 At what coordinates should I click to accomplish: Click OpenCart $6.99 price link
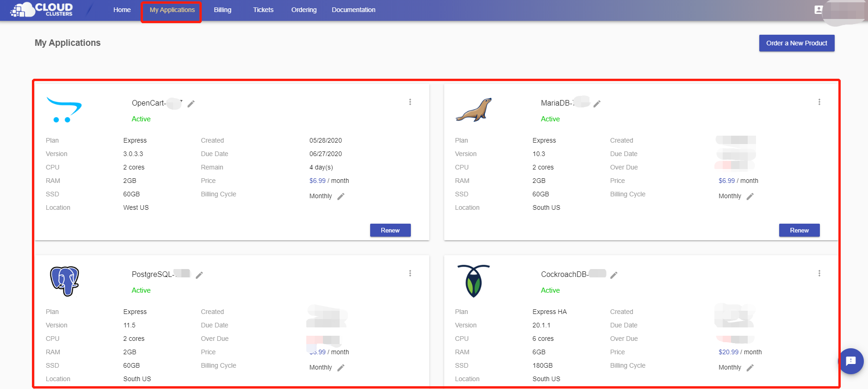click(317, 181)
